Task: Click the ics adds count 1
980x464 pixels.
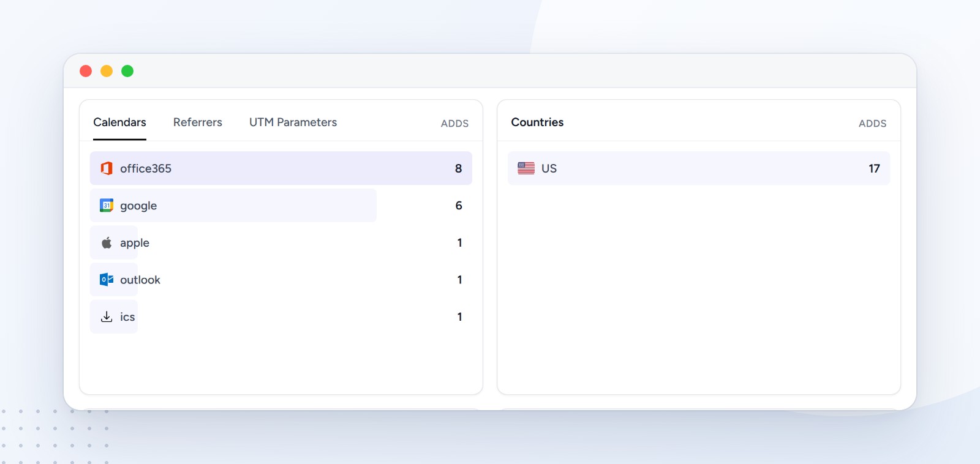Action: point(459,316)
